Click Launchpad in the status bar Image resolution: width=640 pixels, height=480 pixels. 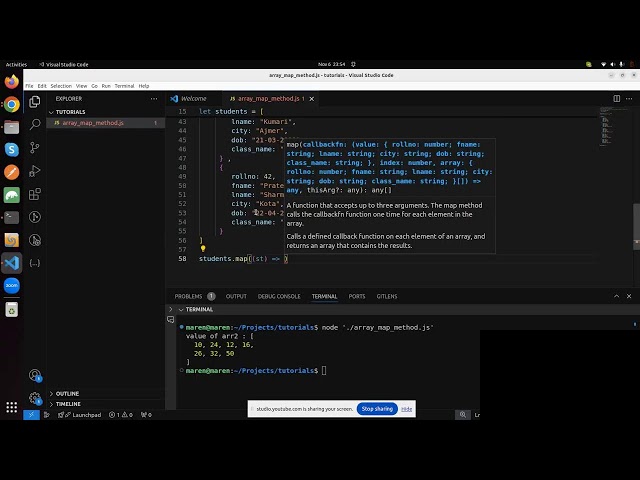(x=80, y=415)
